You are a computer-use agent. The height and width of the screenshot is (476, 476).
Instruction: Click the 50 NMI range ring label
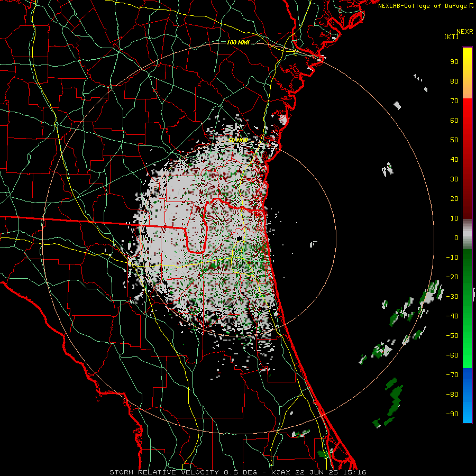[x=238, y=140]
